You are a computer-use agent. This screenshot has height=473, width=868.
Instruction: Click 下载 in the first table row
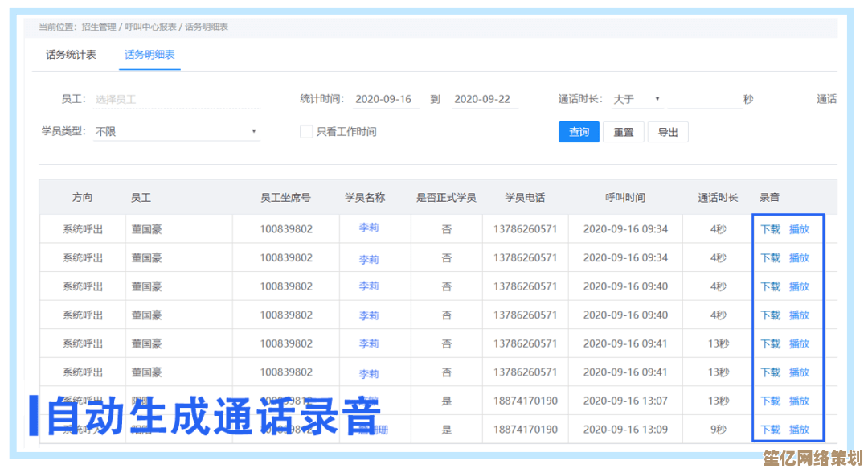pos(770,229)
